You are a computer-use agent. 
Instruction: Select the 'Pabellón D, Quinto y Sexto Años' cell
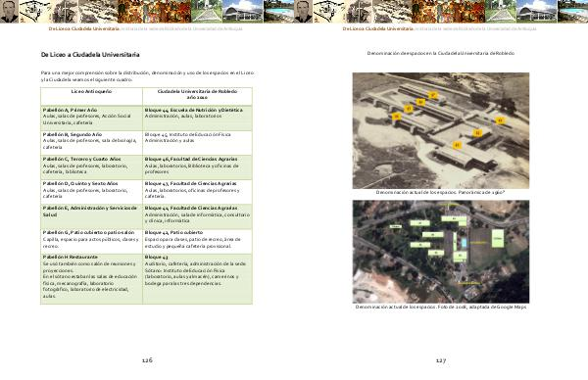click(91, 192)
